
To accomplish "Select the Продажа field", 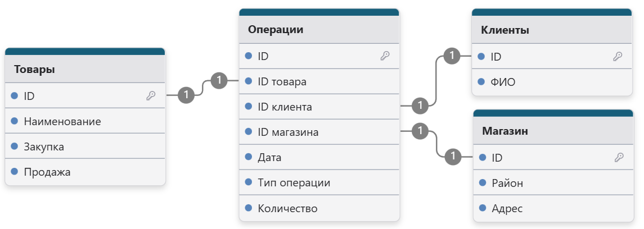I will [85, 172].
